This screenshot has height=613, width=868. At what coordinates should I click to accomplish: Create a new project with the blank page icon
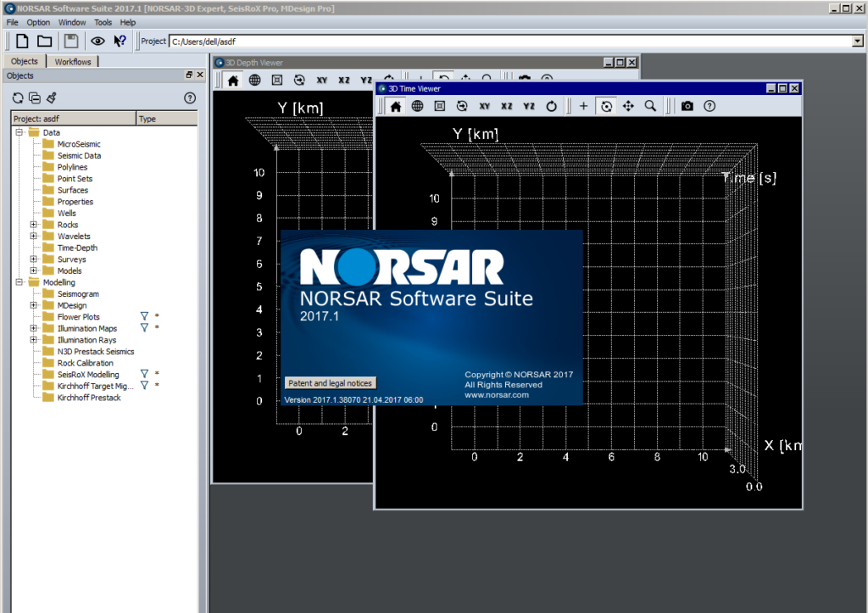[x=22, y=41]
